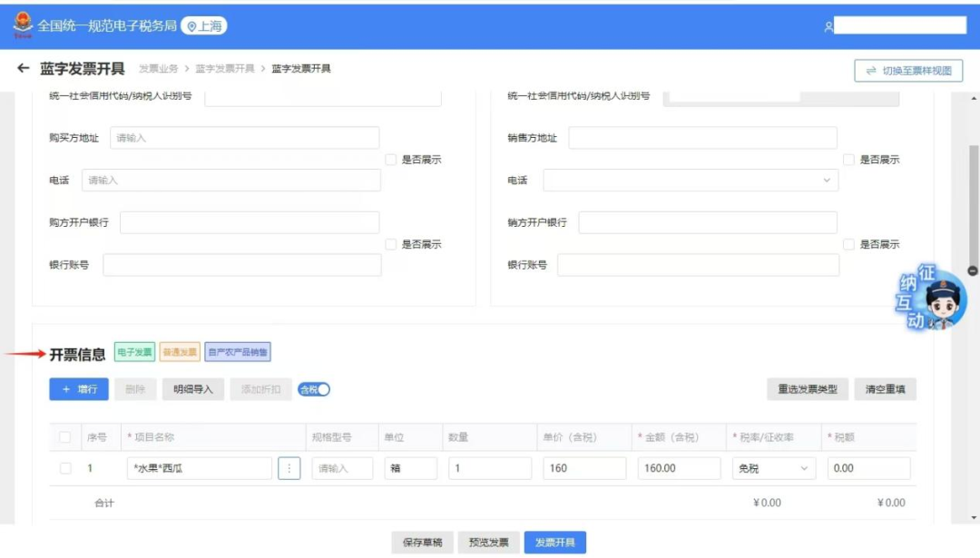The width and height of the screenshot is (980, 558).
Task: Click the 重选发票类型 button
Action: tap(808, 389)
